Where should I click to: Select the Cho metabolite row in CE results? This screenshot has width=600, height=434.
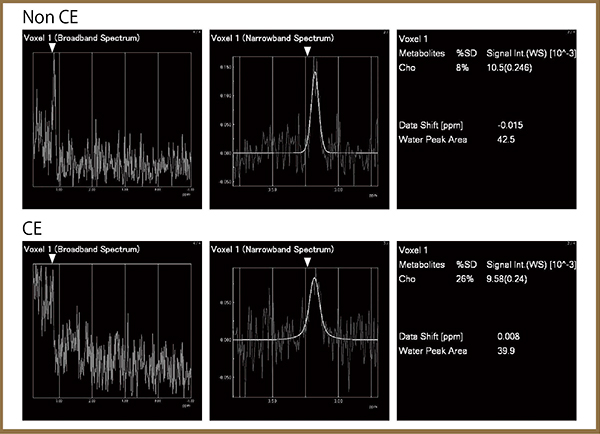[x=407, y=278]
